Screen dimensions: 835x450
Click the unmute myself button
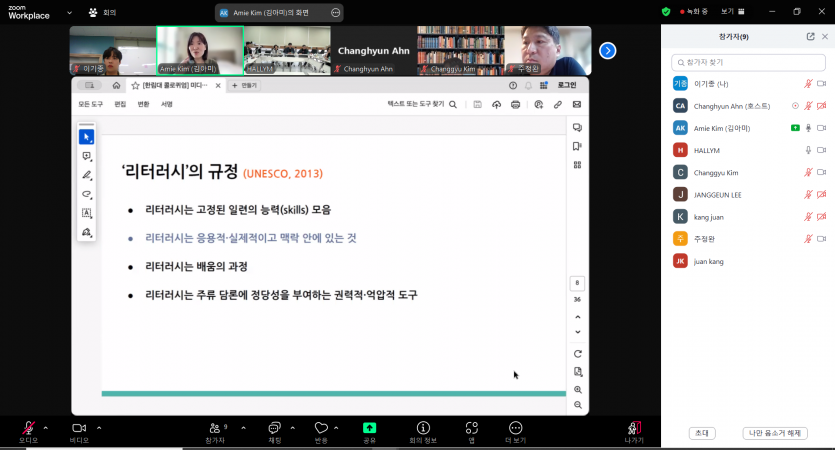point(775,433)
